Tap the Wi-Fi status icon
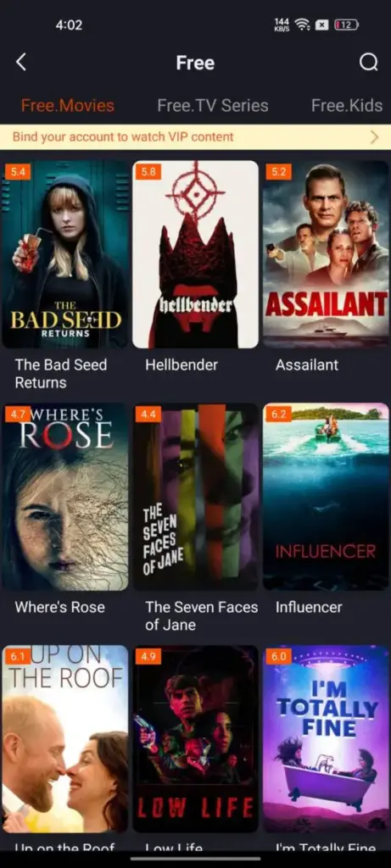The height and width of the screenshot is (868, 391). pyautogui.click(x=302, y=25)
